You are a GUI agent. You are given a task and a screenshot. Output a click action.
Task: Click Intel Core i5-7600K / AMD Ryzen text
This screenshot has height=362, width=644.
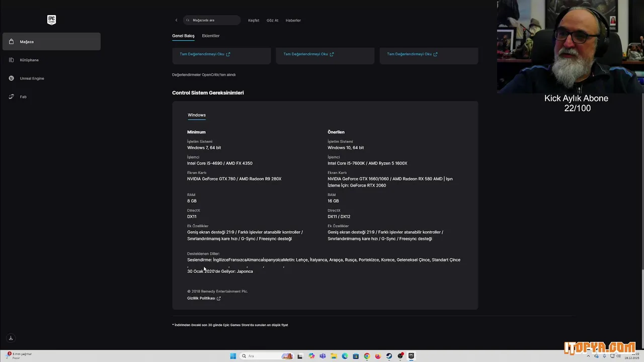point(367,163)
